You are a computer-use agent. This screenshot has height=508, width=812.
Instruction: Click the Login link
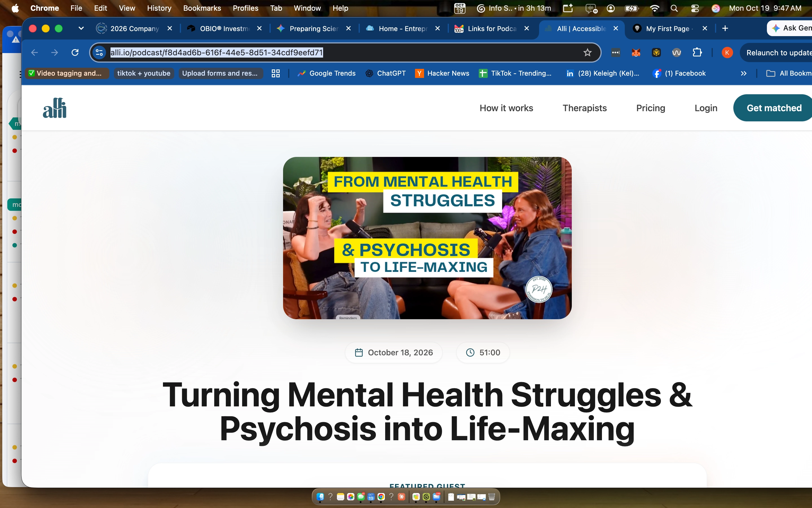coord(706,108)
